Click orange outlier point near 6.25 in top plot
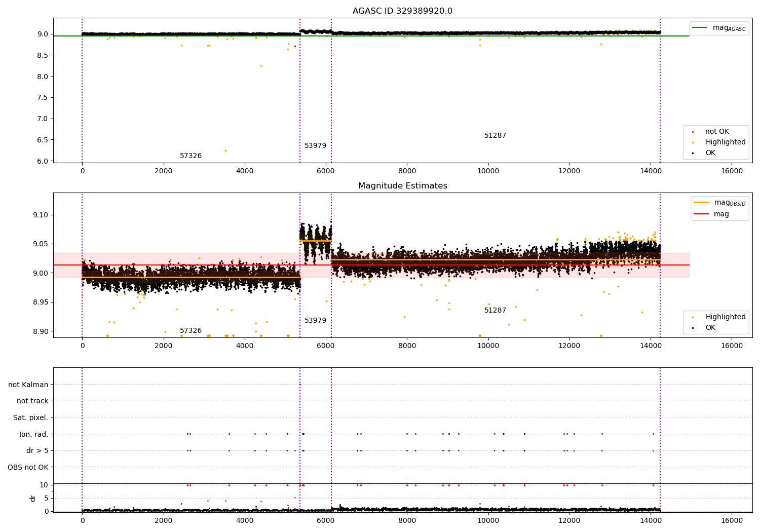Screen dimensions: 760x532 [225, 150]
